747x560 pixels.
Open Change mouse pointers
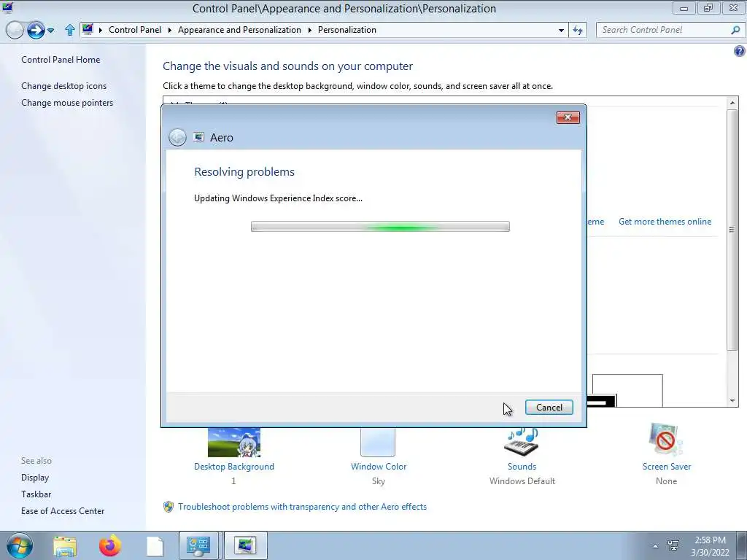pyautogui.click(x=67, y=103)
